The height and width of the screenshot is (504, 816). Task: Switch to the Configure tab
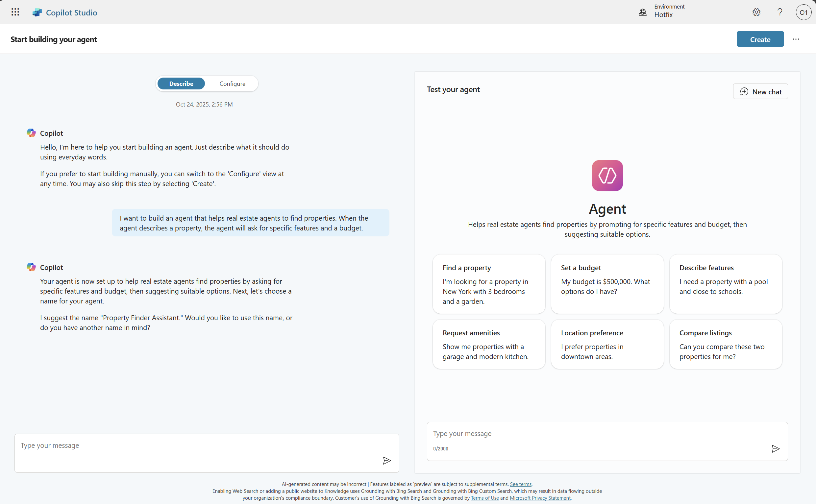click(232, 84)
